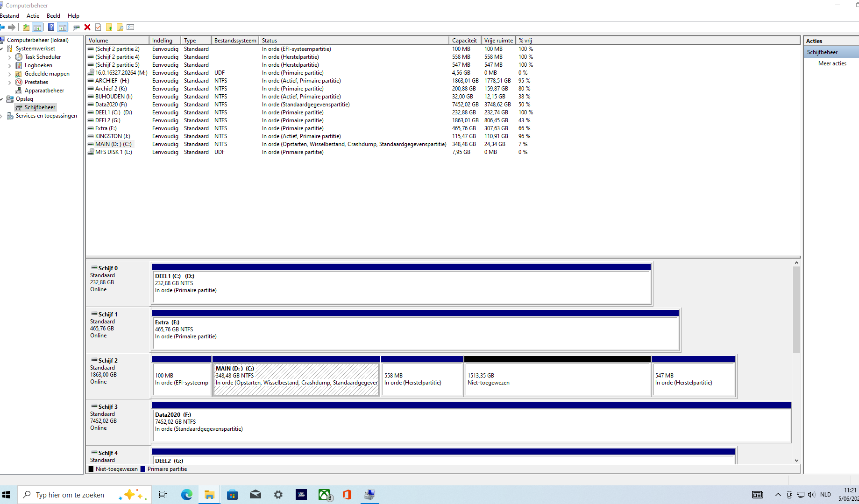Click Meer acties in the Acties pane

[832, 63]
